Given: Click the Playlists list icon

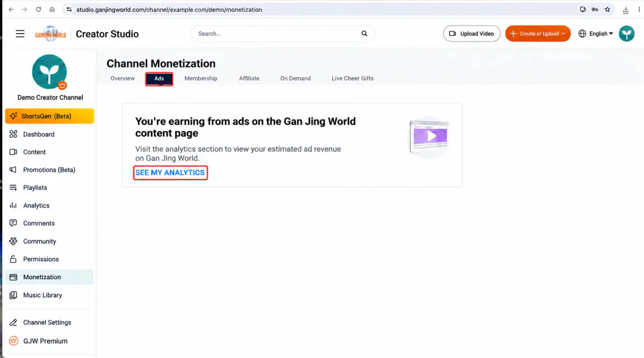Looking at the screenshot, I should click(13, 188).
